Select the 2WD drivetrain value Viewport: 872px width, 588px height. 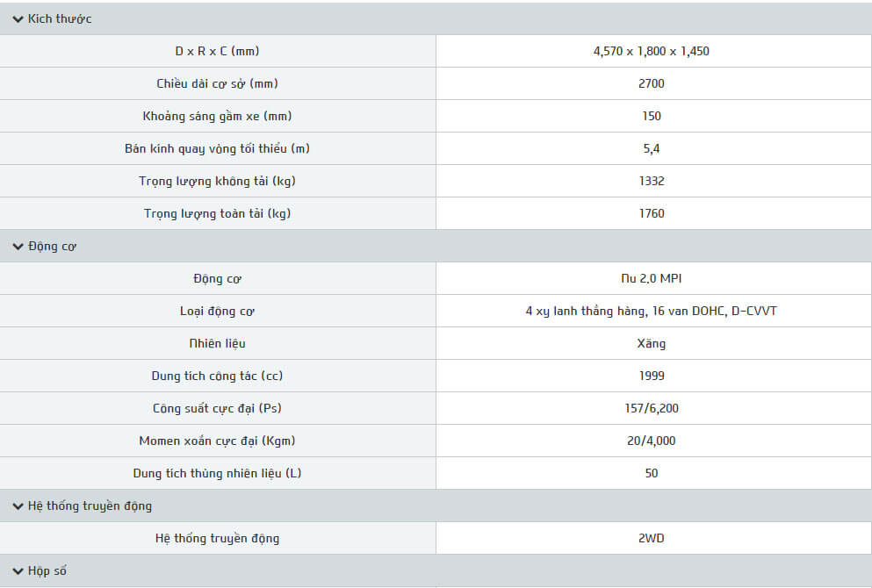(x=652, y=538)
